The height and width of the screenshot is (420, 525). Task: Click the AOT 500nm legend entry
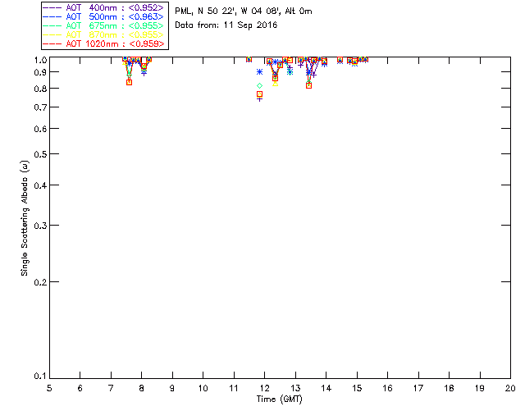click(103, 16)
